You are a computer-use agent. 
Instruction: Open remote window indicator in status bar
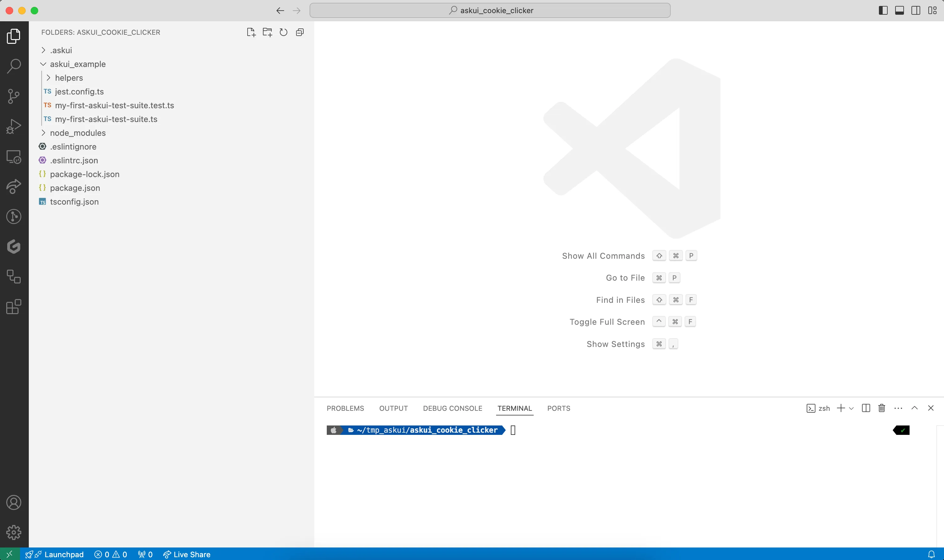click(x=9, y=554)
